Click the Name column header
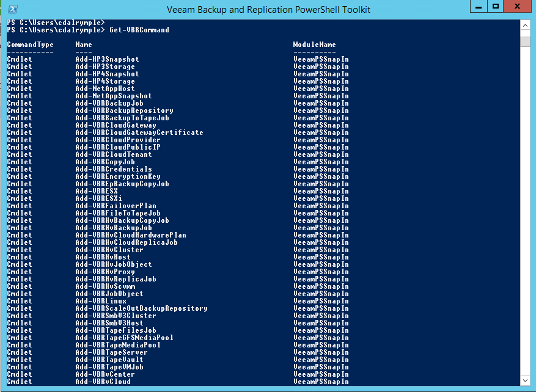 click(84, 45)
